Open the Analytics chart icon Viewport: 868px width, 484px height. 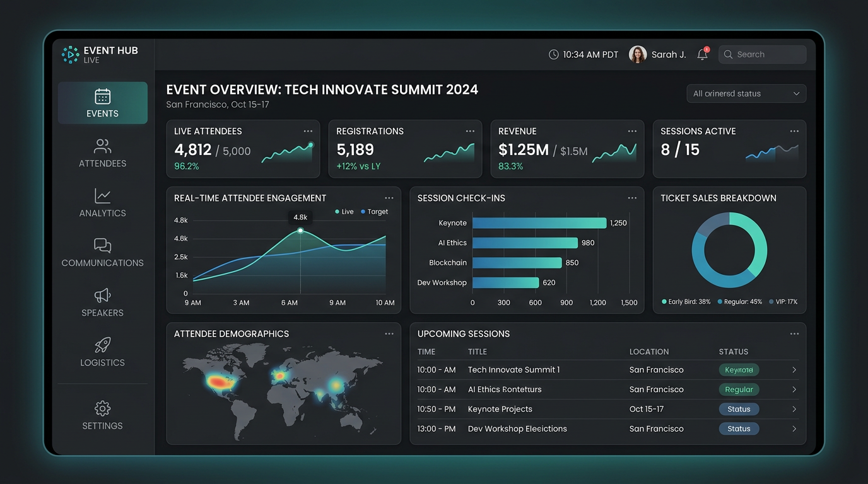pos(102,196)
